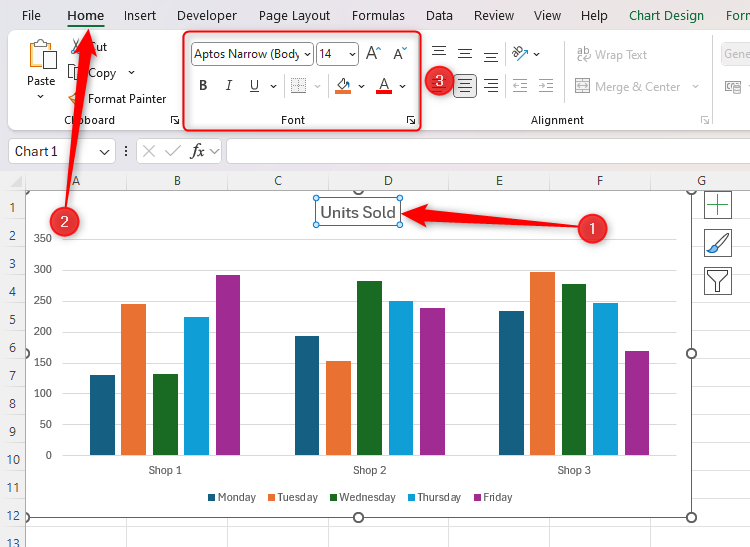750x547 pixels.
Task: Expand the font name dropdown
Action: 306,54
